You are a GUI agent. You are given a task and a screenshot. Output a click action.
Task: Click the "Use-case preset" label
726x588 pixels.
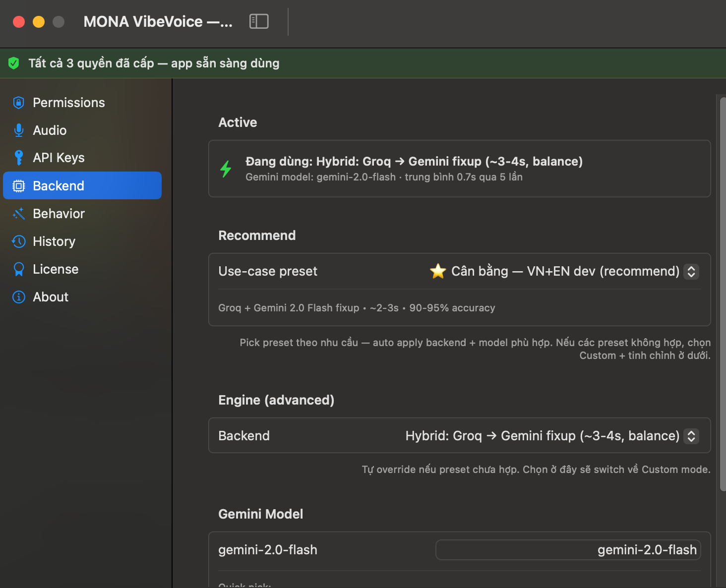268,271
